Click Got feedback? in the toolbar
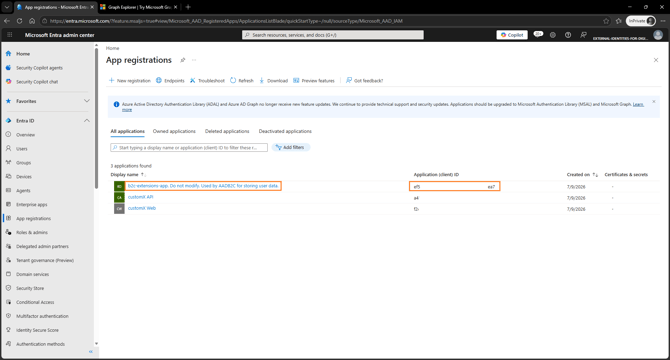 click(364, 80)
